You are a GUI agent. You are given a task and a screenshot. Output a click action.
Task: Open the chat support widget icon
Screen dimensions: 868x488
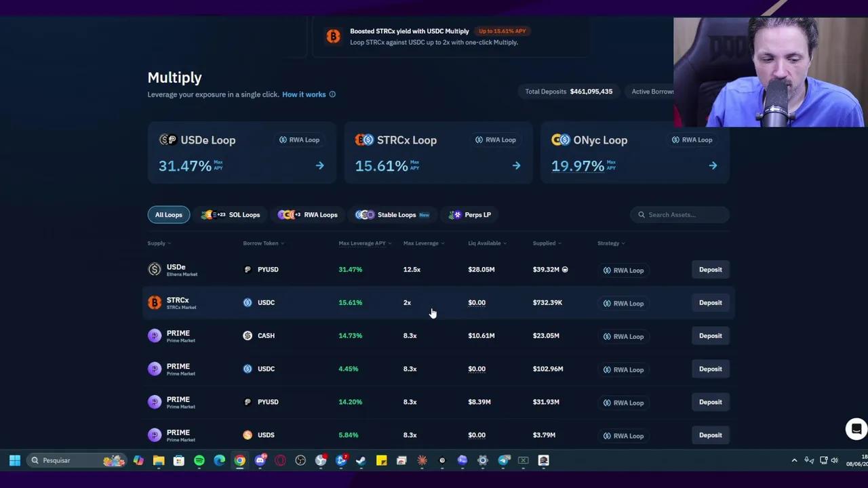click(856, 429)
